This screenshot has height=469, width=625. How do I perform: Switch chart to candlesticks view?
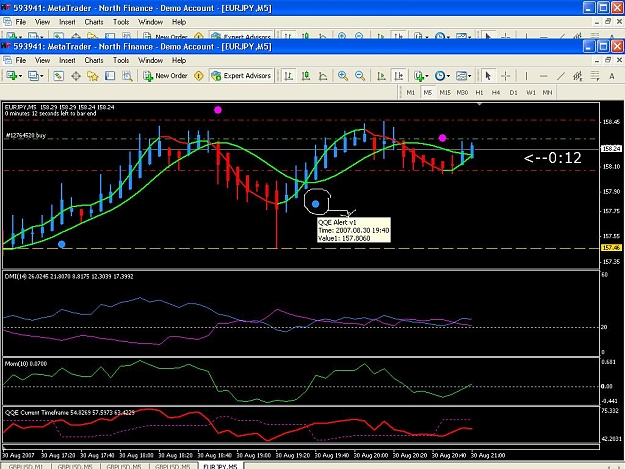coord(306,76)
